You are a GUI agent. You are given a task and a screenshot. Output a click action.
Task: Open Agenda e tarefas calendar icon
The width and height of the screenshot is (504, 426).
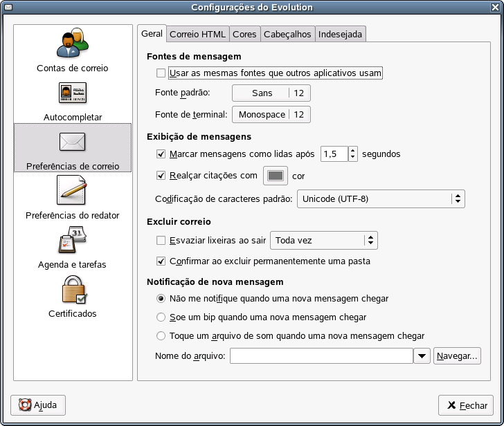click(73, 239)
